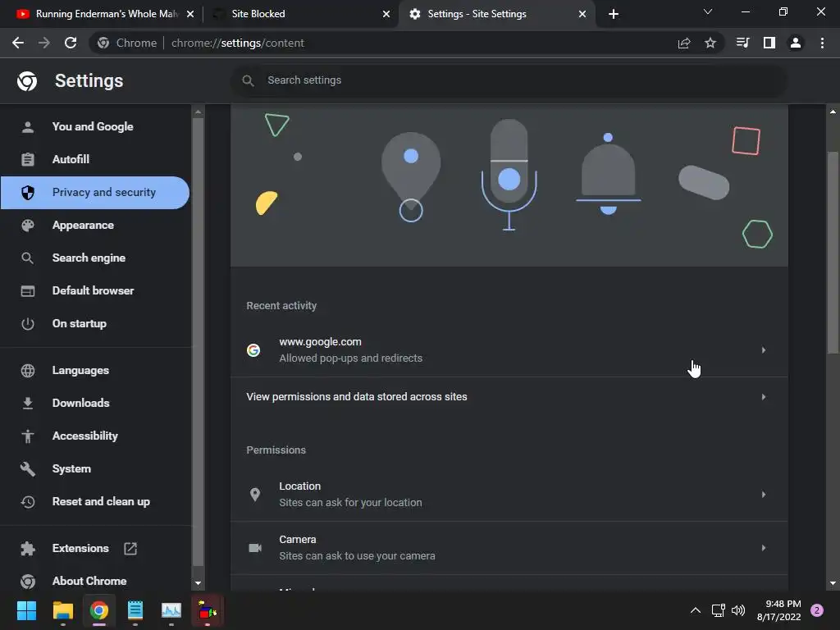Open the tab search chevron in the title bar
This screenshot has width=840, height=630.
[708, 11]
